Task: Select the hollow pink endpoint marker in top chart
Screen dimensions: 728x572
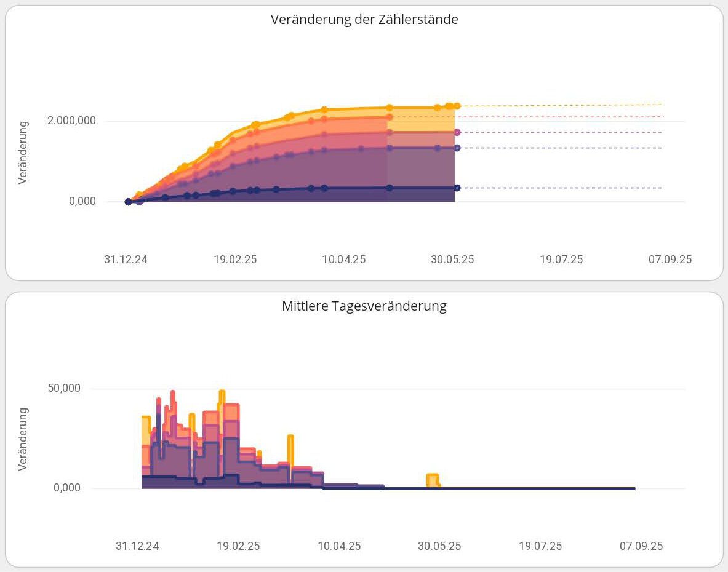Action: coord(457,132)
